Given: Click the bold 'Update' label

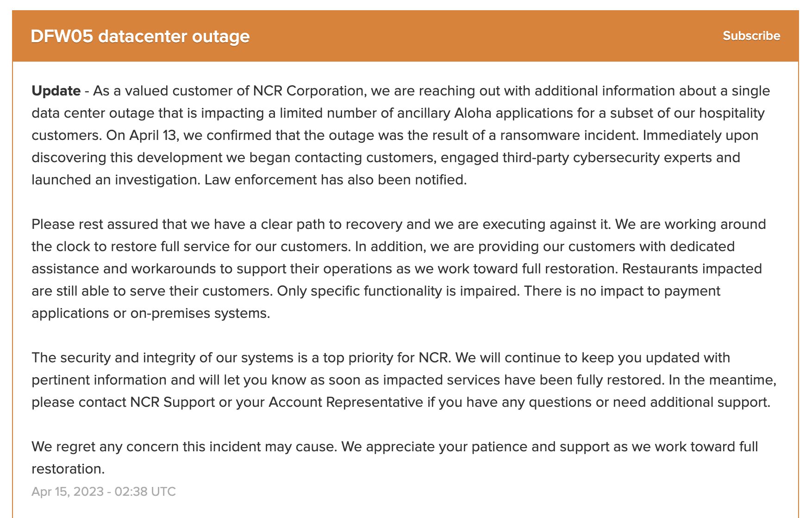Looking at the screenshot, I should [x=56, y=91].
